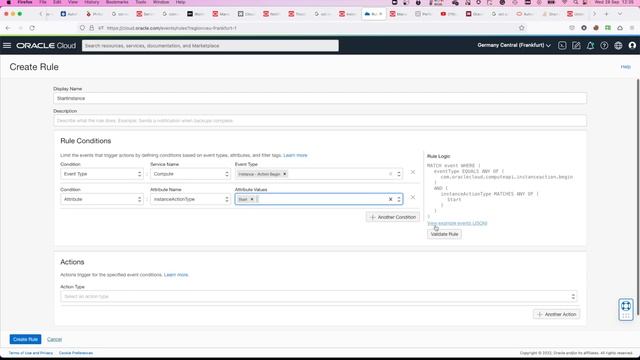Open Cloud Shell developer tools icon
Image resolution: width=640 pixels, height=360 pixels.
click(x=562, y=46)
